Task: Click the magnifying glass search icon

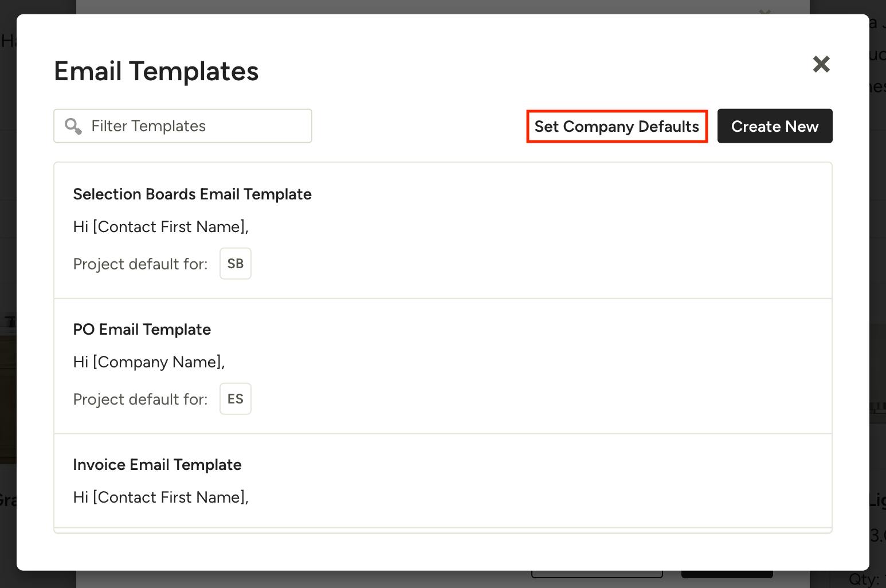Action: pyautogui.click(x=73, y=126)
